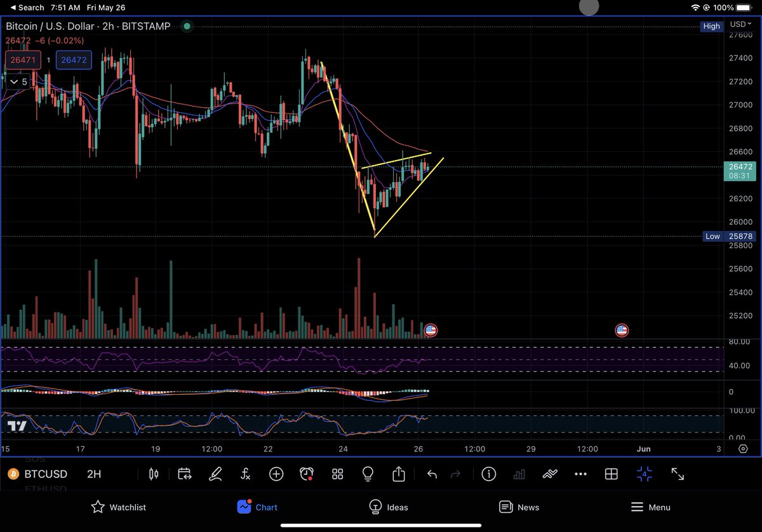Open the candlestick chart type selector
Viewport: 762px width, 532px height.
point(152,474)
